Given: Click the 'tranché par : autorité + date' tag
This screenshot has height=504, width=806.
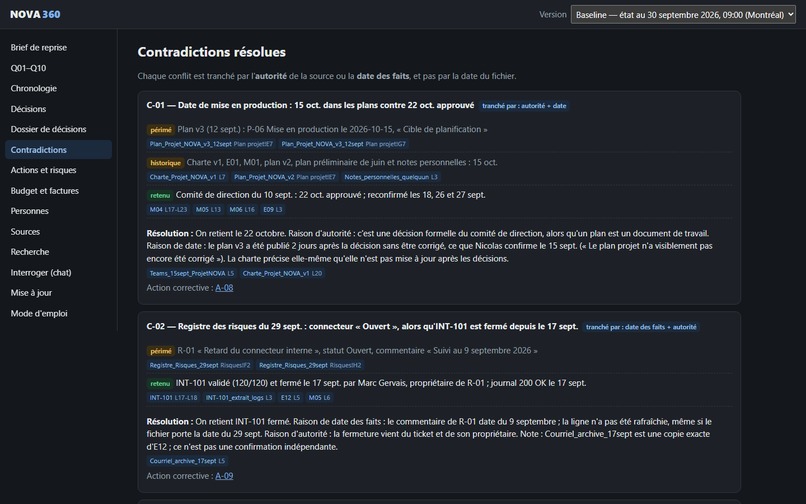Looking at the screenshot, I should point(524,105).
